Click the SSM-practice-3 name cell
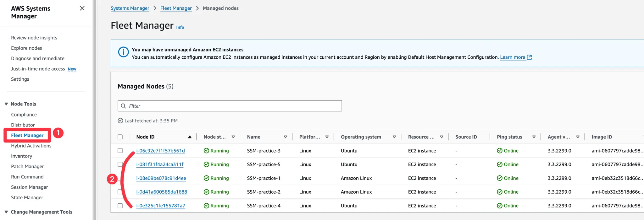This screenshot has width=644, height=220. tap(264, 151)
